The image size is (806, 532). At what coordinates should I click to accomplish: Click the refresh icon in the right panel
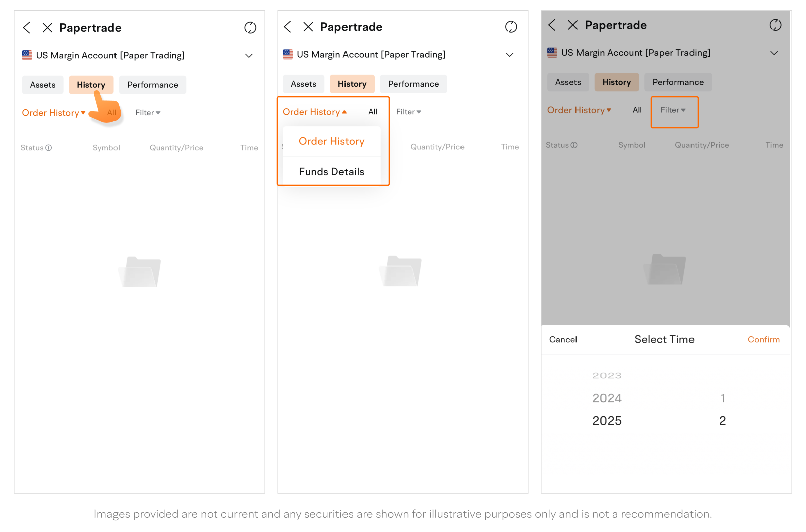(x=775, y=25)
